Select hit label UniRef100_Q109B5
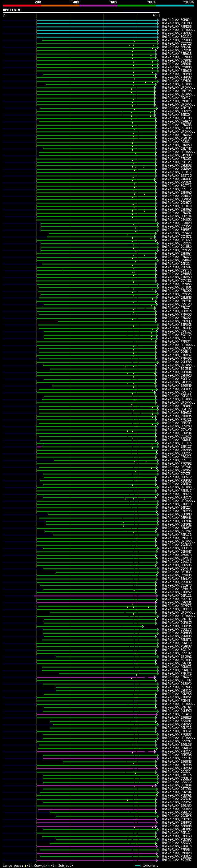Screen dimensions: 197x868 click(177, 450)
